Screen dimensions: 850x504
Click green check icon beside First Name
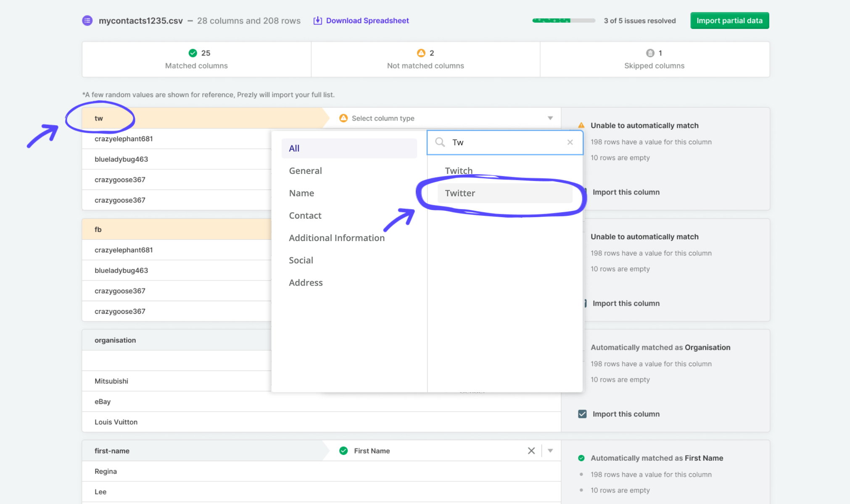[x=343, y=451]
